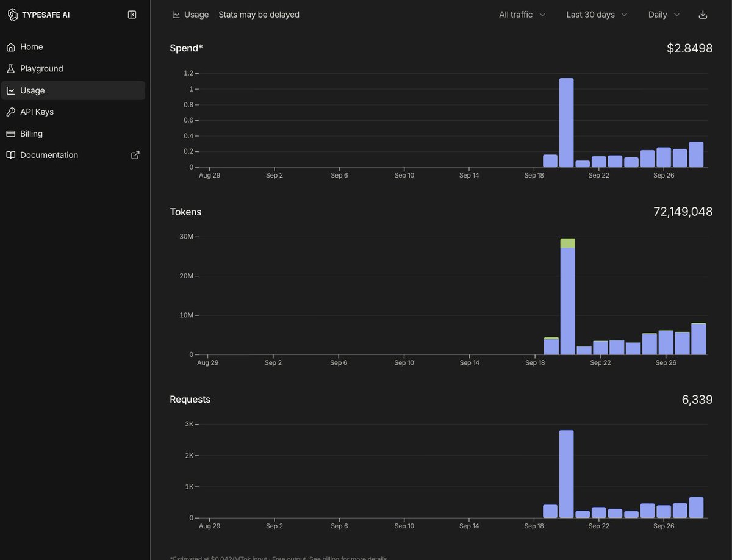The image size is (732, 560).
Task: Click the API Keys key icon
Action: click(11, 112)
